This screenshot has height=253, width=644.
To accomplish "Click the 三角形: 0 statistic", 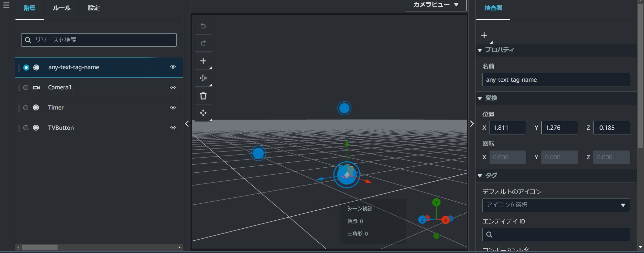I will 357,234.
